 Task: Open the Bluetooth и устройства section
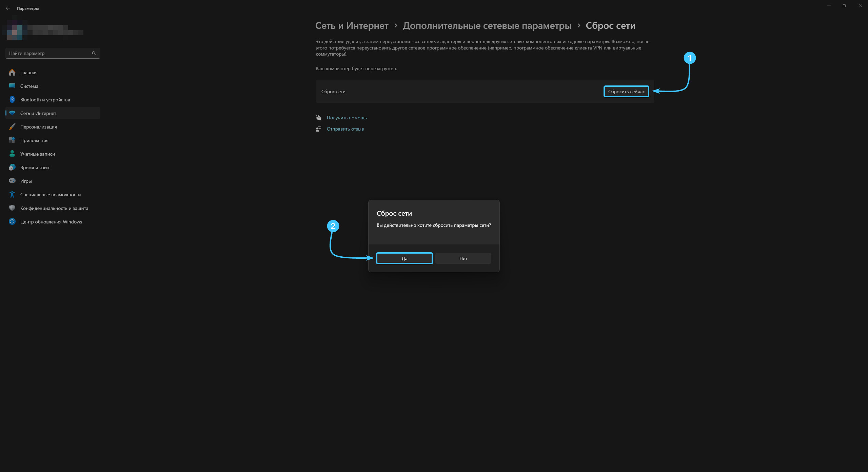point(45,100)
